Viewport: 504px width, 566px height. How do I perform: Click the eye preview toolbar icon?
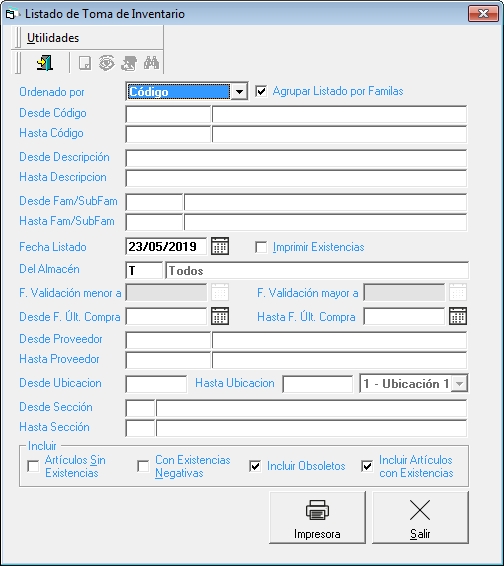[107, 63]
